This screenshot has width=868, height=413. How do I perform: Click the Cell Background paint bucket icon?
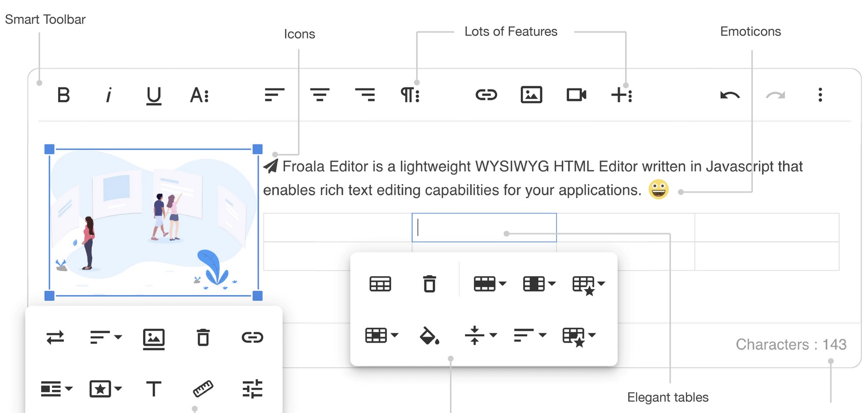[429, 335]
